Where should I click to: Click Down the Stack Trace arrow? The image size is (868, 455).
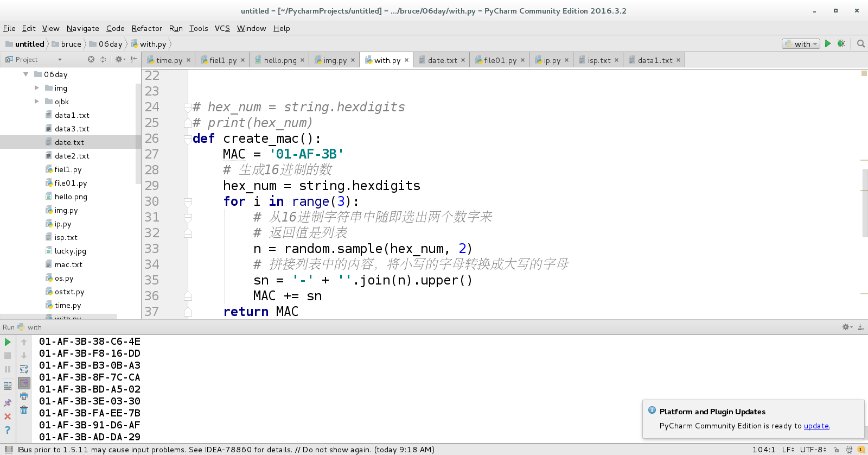pos(24,356)
